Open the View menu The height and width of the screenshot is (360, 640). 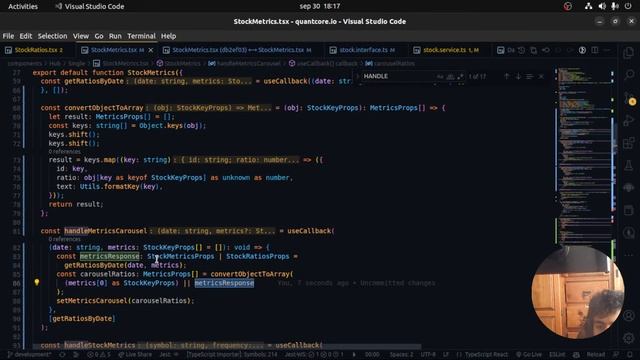[81, 36]
